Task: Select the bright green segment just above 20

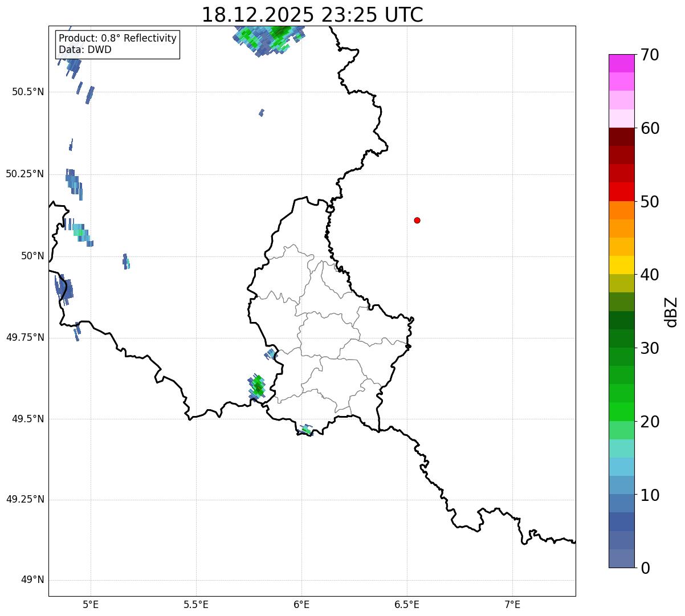Action: [621, 411]
